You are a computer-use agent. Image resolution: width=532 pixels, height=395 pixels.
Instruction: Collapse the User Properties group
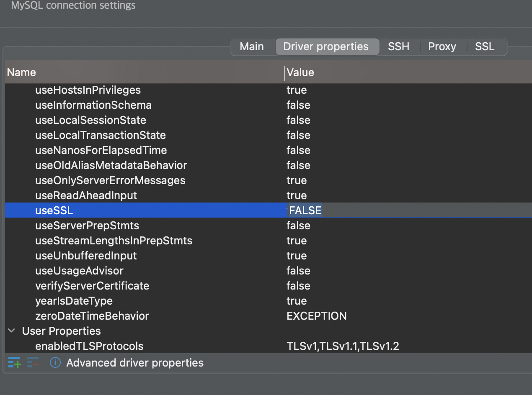[12, 331]
